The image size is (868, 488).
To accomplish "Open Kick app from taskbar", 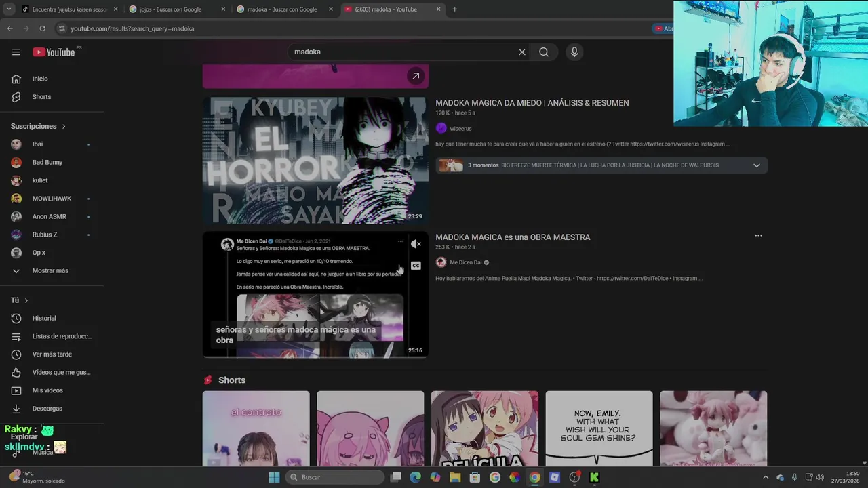I will click(x=594, y=477).
